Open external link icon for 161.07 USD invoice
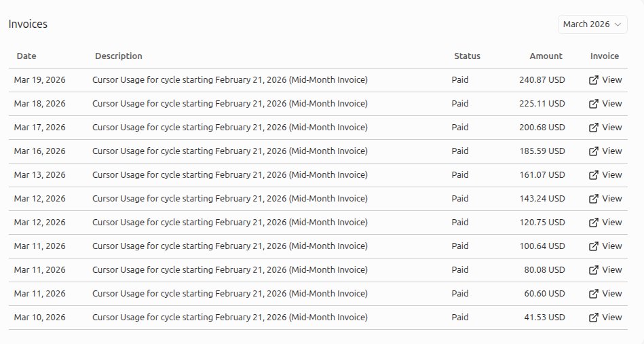This screenshot has height=344, width=644. [594, 175]
